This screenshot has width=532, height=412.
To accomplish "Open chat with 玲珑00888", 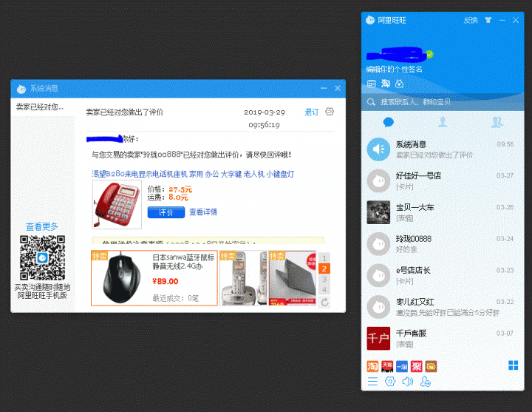I will [x=443, y=244].
